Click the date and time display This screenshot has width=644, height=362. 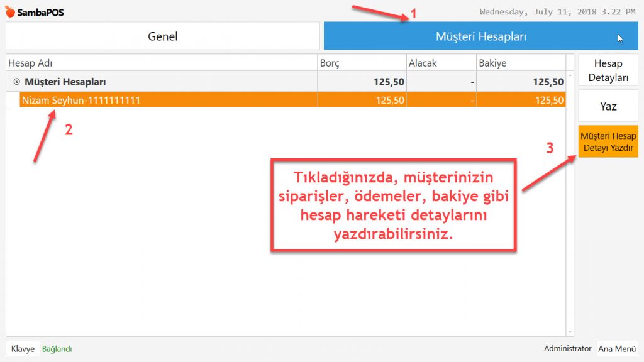557,12
